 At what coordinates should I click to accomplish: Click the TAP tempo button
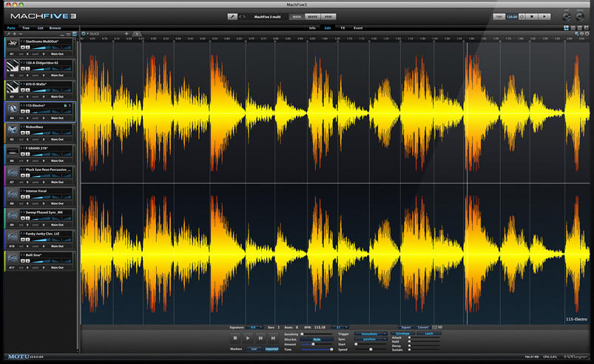click(x=499, y=16)
